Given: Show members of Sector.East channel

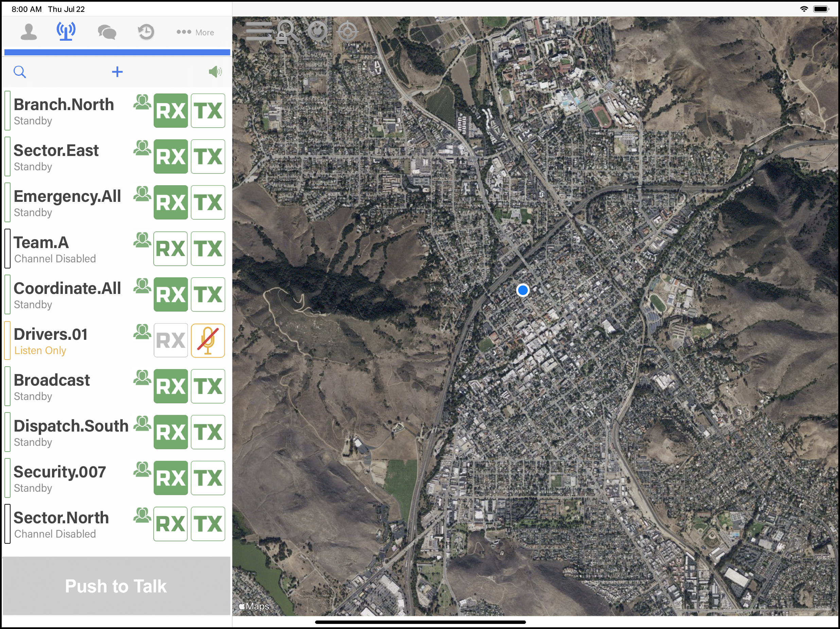Looking at the screenshot, I should [x=142, y=148].
